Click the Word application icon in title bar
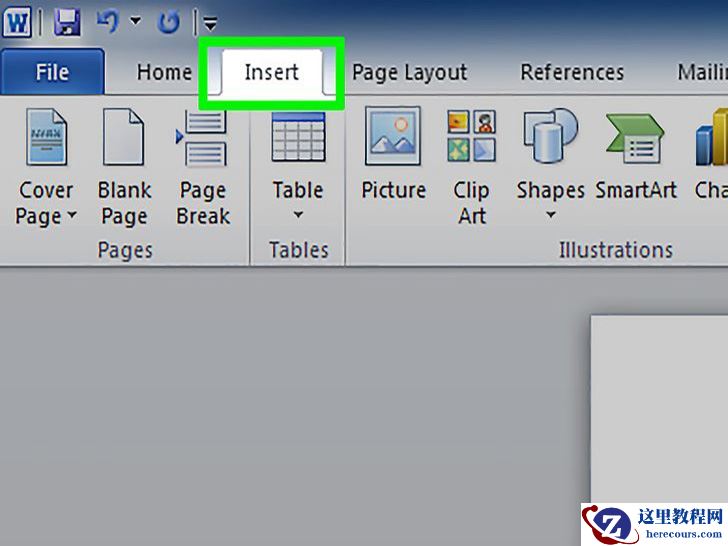 pos(17,21)
